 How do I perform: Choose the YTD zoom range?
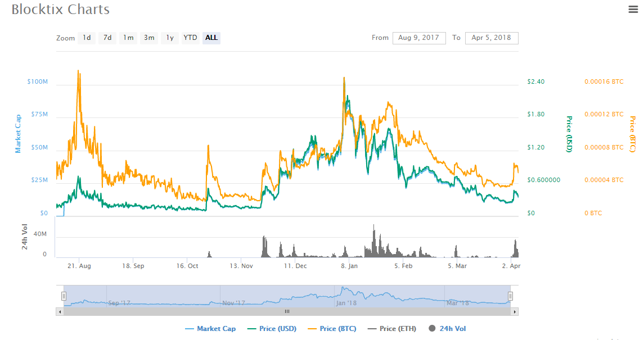click(x=191, y=38)
